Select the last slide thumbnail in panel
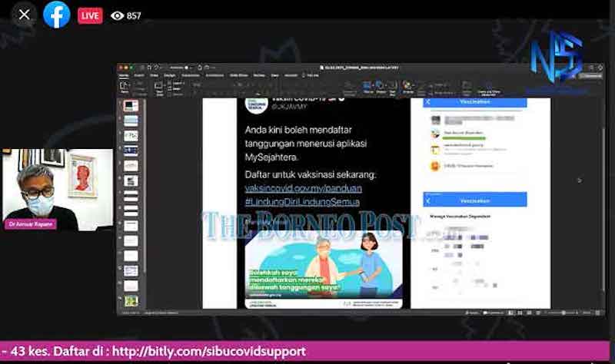Viewport: 615px width, 364px height. (x=131, y=301)
